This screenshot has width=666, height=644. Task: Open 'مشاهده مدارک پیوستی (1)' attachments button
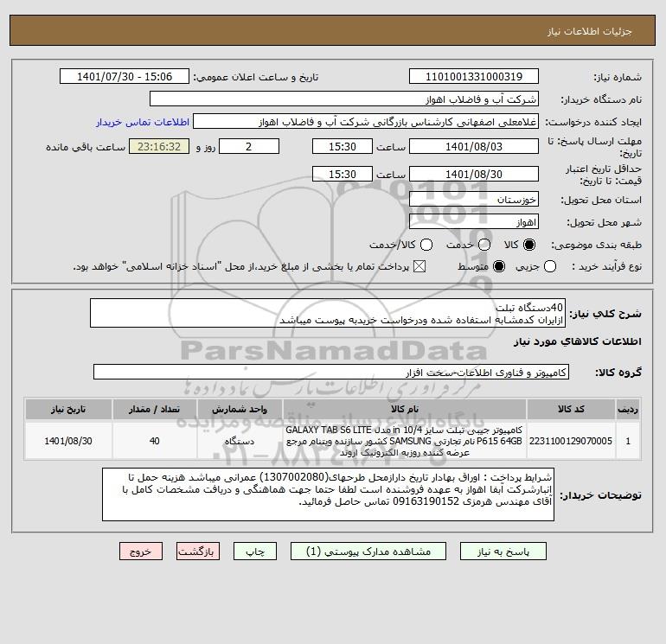(x=368, y=551)
